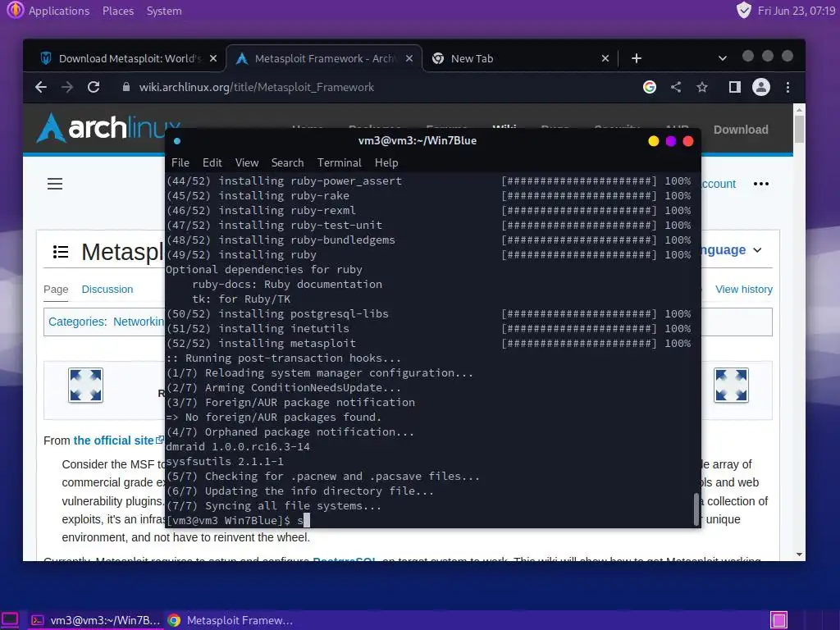Close the New Tab tab
Viewport: 840px width, 630px height.
pyautogui.click(x=605, y=58)
